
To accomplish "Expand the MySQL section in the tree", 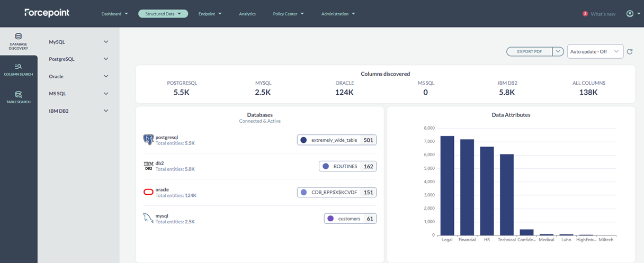I will coord(106,42).
